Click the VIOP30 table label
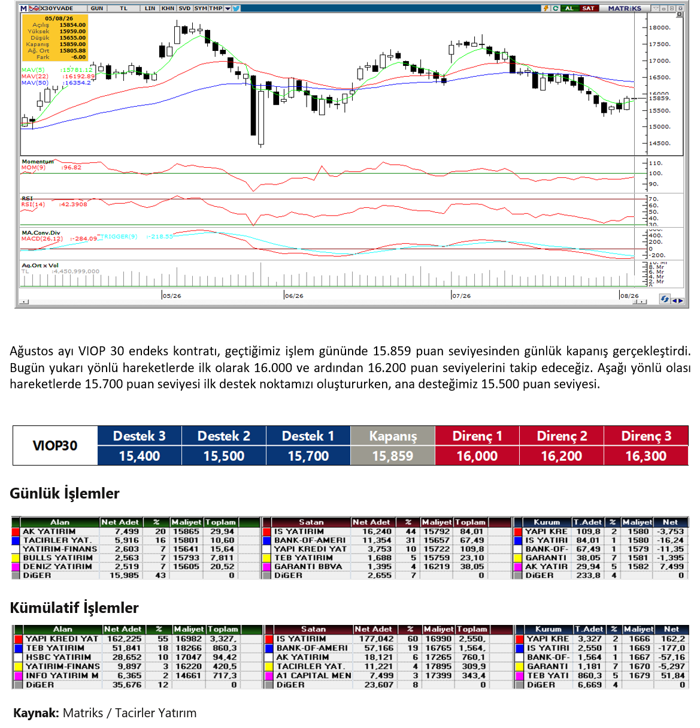Viewport: 700px width, 728px height. [55, 445]
